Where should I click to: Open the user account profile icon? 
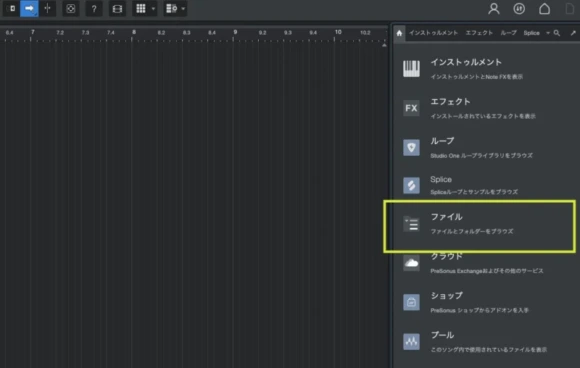(x=494, y=9)
